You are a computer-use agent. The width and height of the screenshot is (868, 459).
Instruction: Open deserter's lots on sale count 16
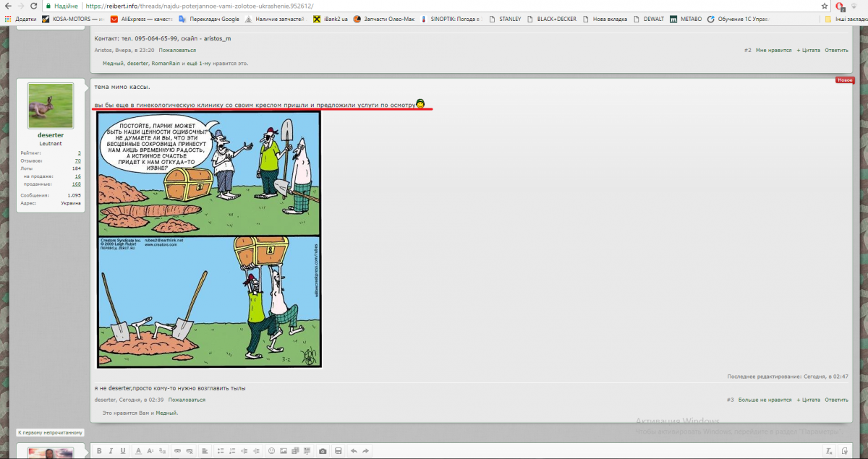pos(77,176)
